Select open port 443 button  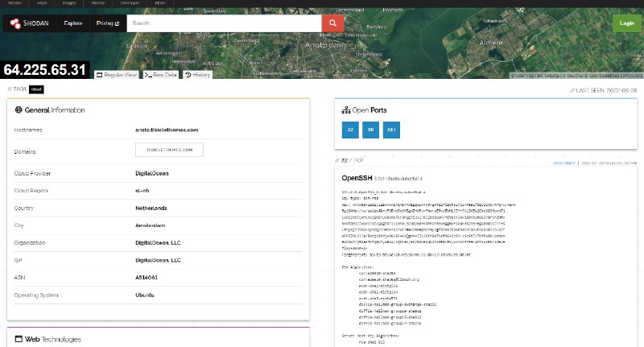pyautogui.click(x=391, y=130)
